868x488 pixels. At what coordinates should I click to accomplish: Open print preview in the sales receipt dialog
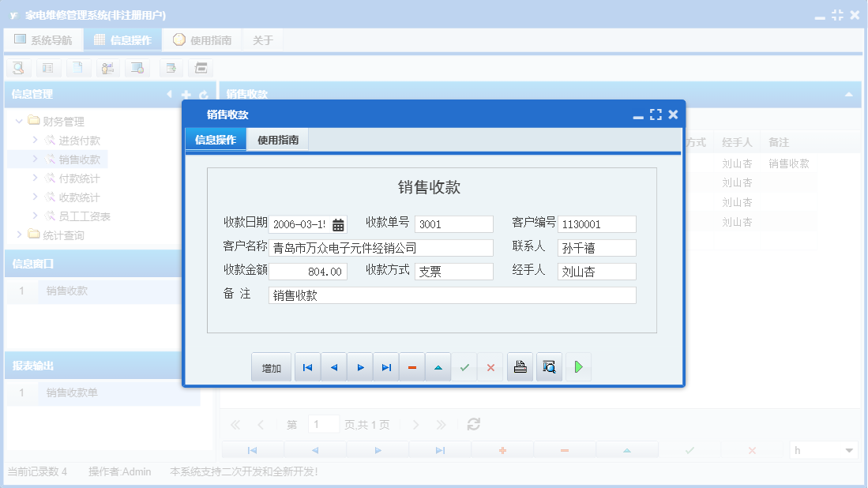(x=548, y=366)
